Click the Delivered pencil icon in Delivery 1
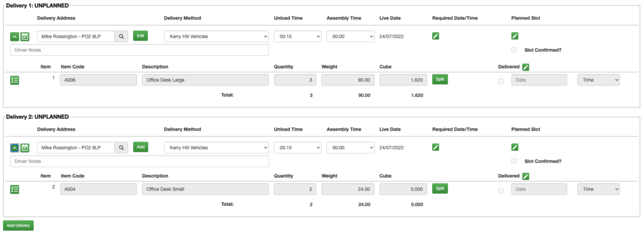644x234 pixels. click(x=526, y=67)
